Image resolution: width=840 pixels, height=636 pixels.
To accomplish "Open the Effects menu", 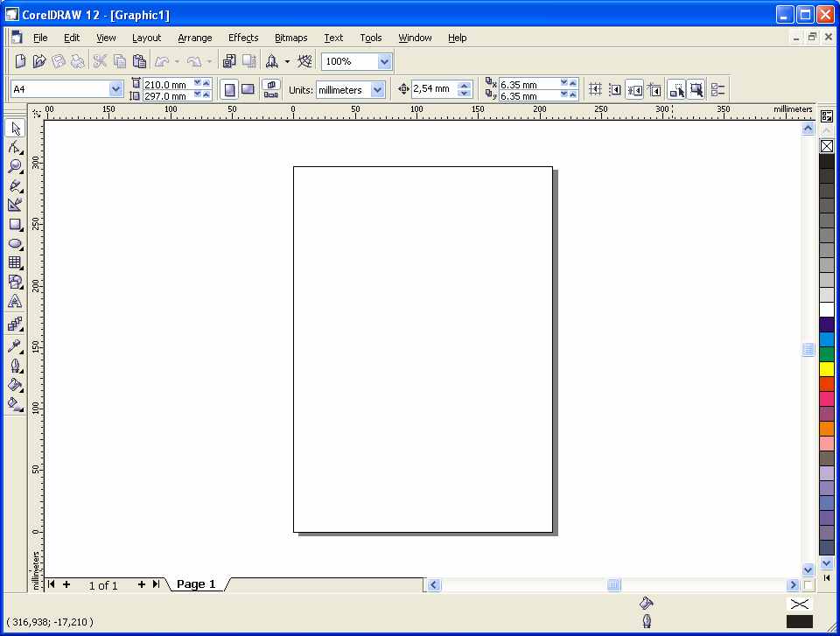I will click(x=242, y=38).
